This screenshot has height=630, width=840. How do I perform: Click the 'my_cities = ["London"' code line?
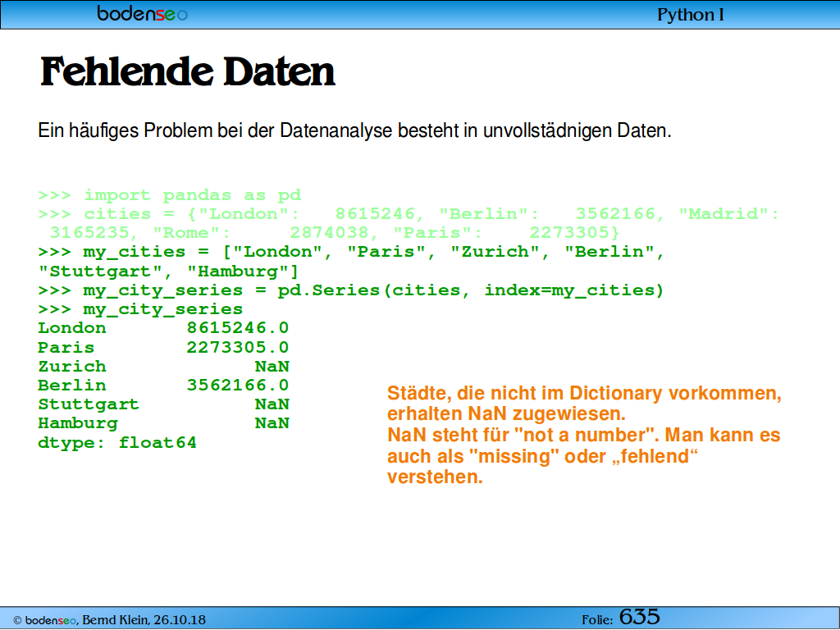[351, 252]
